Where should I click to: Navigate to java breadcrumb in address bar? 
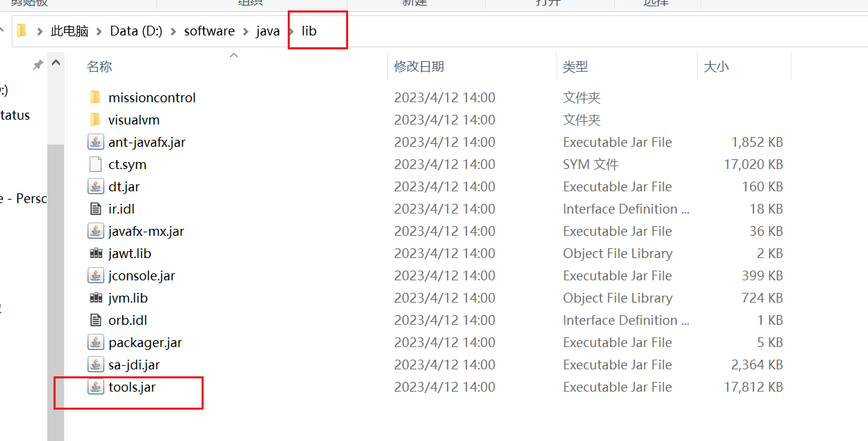click(x=268, y=31)
